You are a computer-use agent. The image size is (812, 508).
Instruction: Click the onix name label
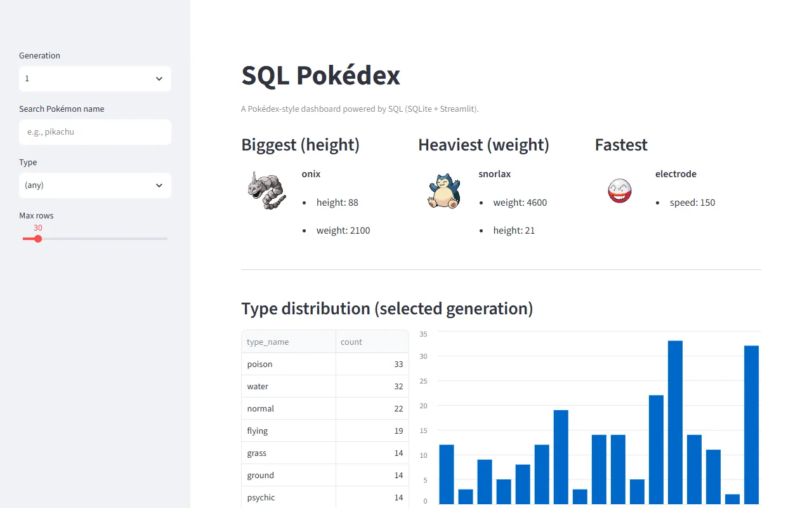coord(311,174)
